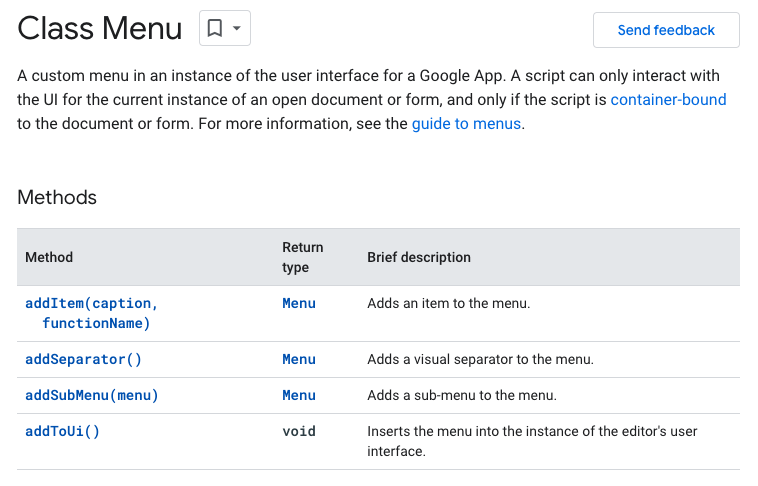Follow the guide to menus link
Image resolution: width=758 pixels, height=486 pixels.
pyautogui.click(x=466, y=124)
